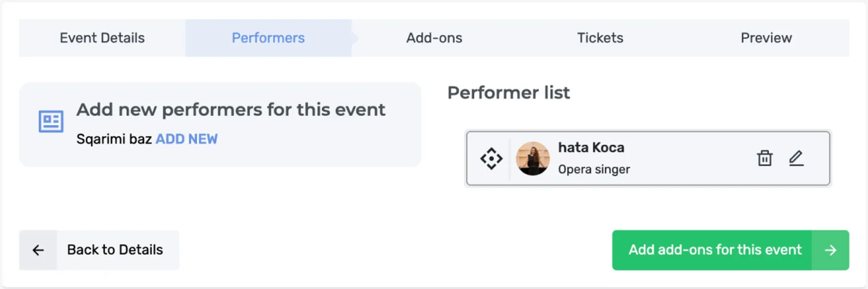Select the Performers tab

(x=269, y=38)
